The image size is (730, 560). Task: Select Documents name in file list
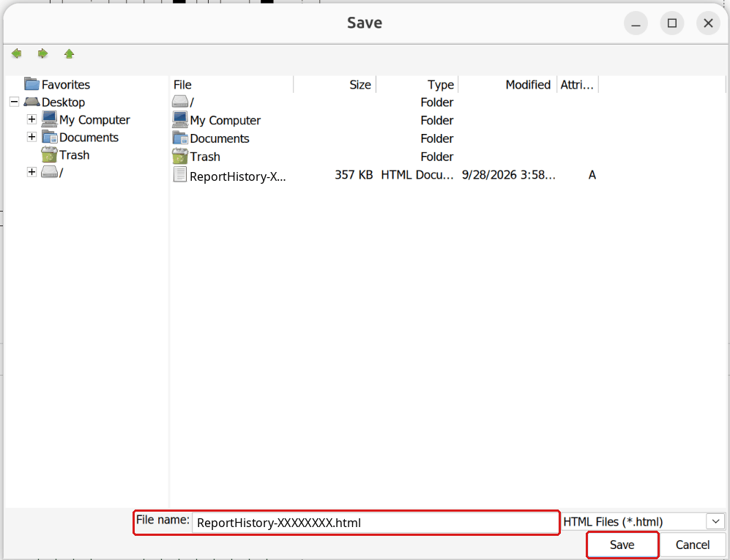point(219,138)
